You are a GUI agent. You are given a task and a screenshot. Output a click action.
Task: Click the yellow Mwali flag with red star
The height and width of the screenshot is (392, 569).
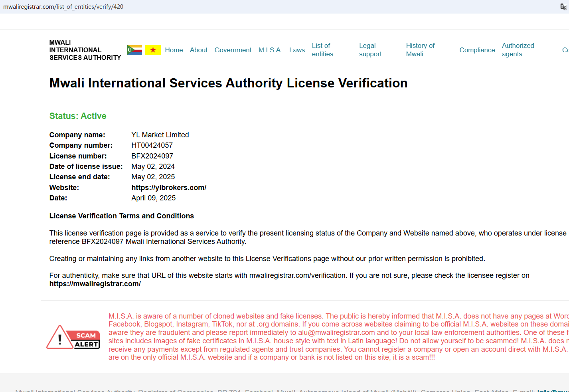(153, 50)
